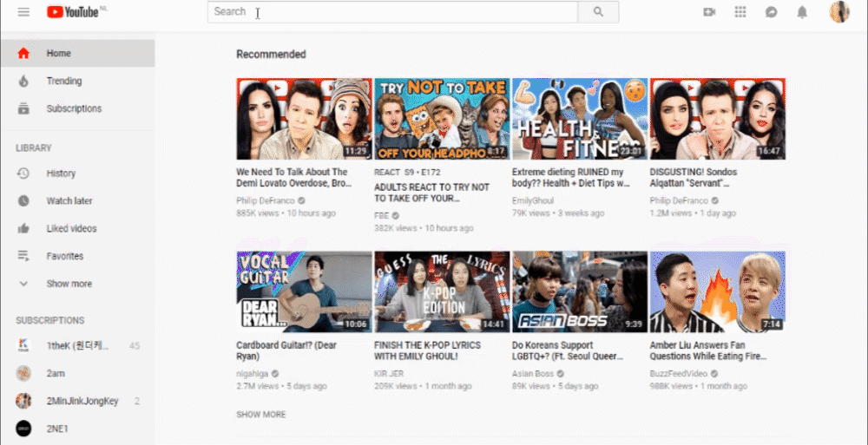Open the nigahiga channel link
Image resolution: width=868 pixels, height=445 pixels.
click(x=253, y=374)
